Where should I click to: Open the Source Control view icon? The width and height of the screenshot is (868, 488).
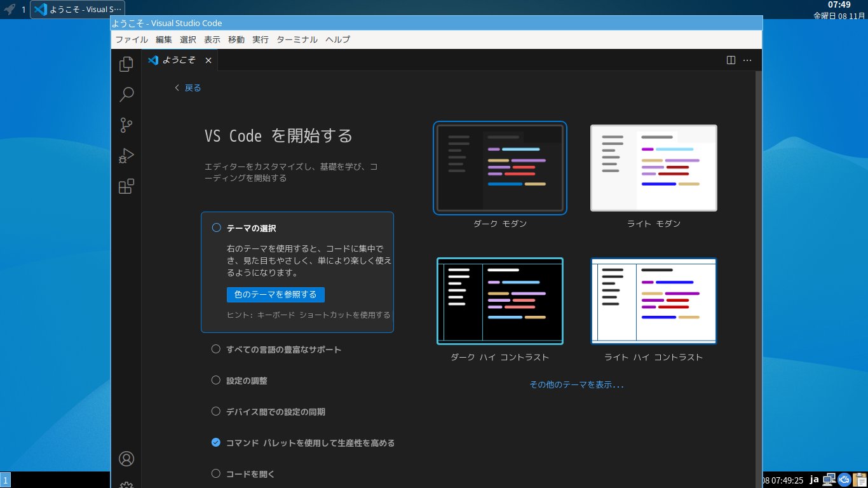[x=126, y=125]
